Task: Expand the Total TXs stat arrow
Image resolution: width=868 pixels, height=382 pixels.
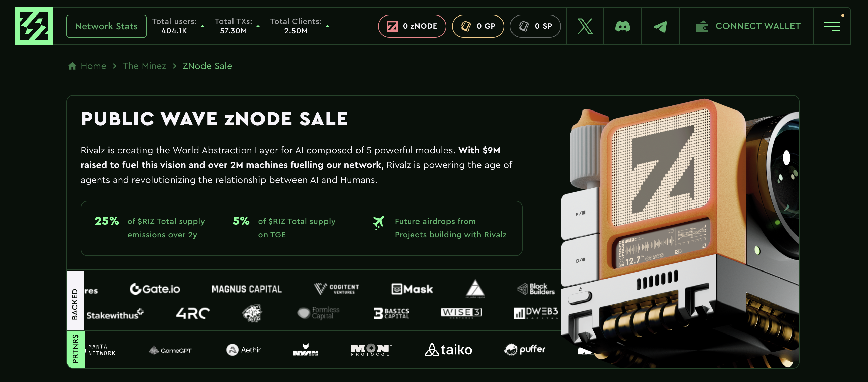Action: [258, 26]
